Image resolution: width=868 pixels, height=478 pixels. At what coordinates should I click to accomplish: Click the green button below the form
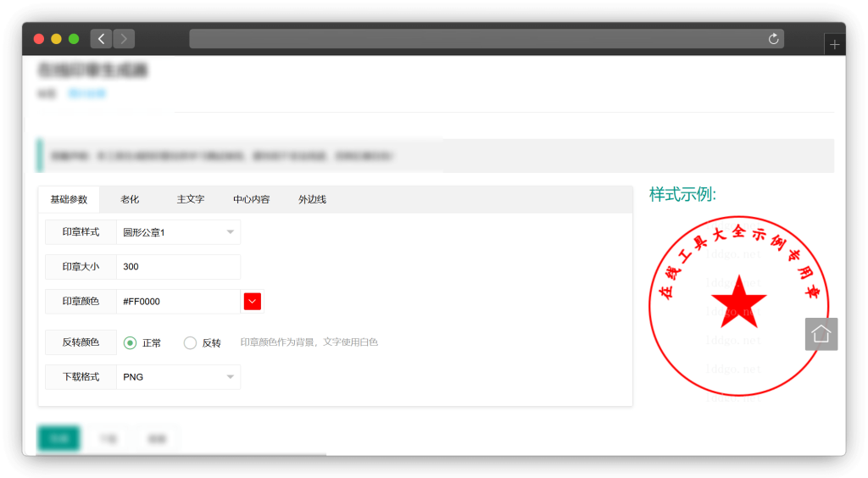58,439
